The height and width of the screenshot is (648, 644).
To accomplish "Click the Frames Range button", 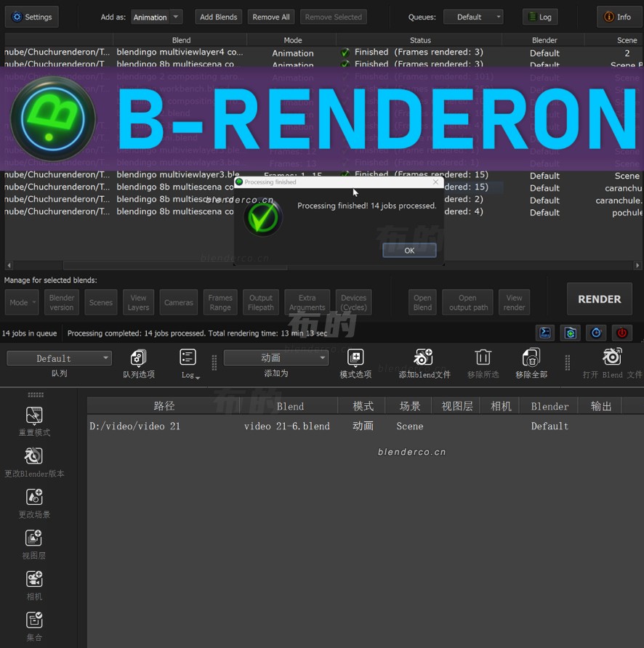I will pos(220,302).
